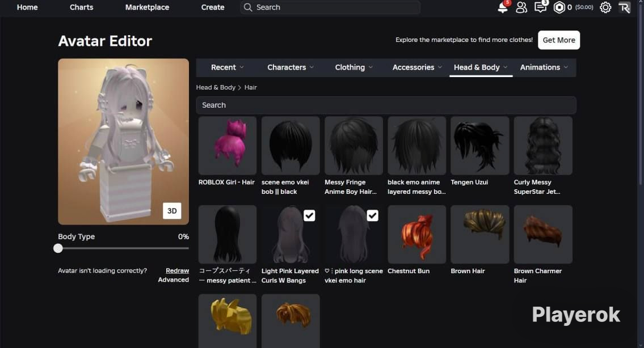This screenshot has width=644, height=348.
Task: Open the Advanced avatar options link
Action: (x=173, y=280)
